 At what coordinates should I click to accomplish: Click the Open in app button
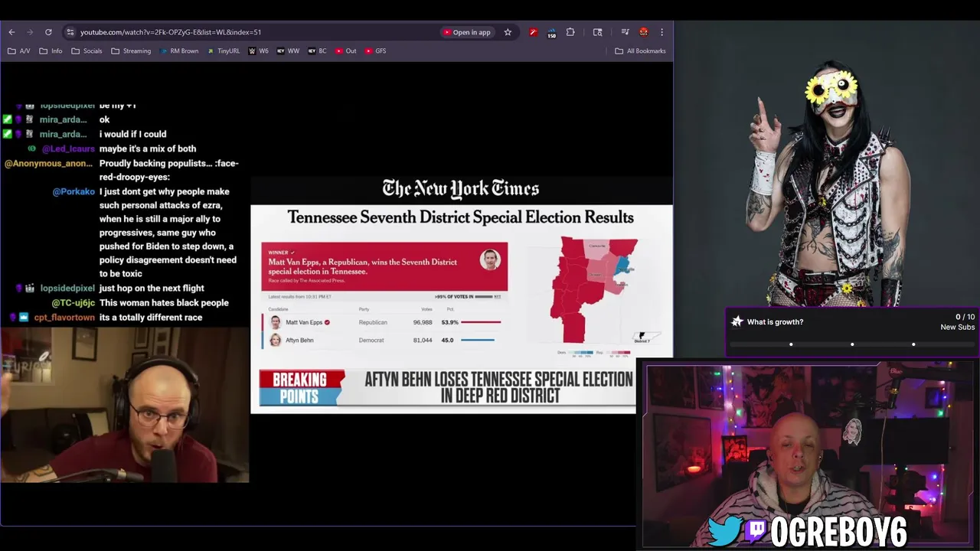(466, 32)
